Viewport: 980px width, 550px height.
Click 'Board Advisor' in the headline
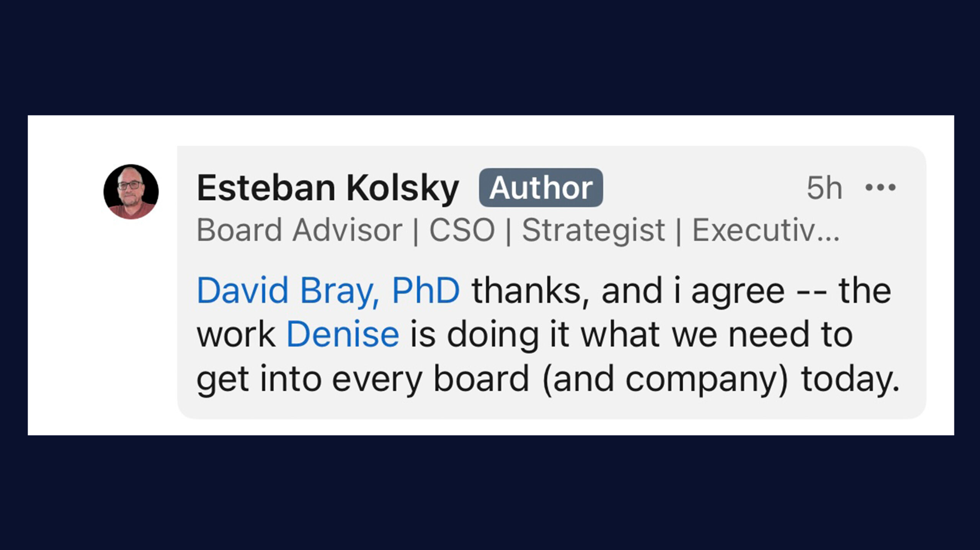(299, 230)
